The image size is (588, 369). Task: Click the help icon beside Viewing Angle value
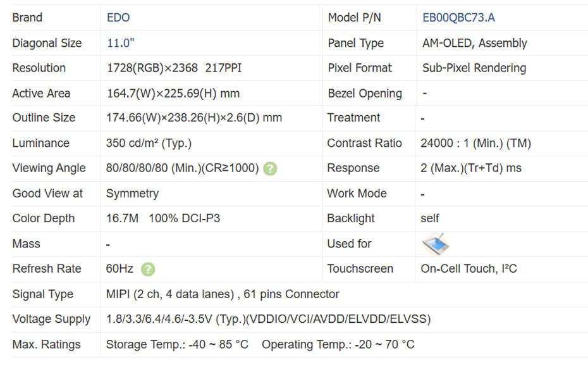[x=270, y=168]
